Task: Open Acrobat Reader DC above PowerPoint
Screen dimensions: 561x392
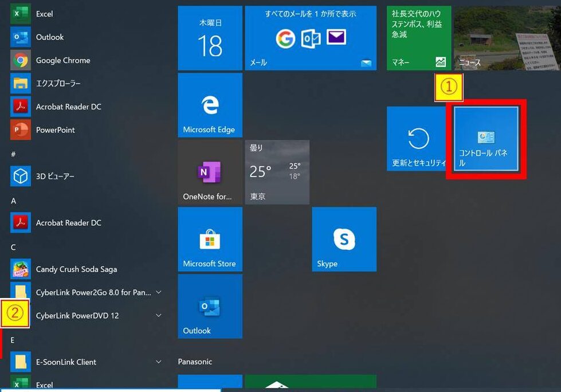Action: [86, 107]
